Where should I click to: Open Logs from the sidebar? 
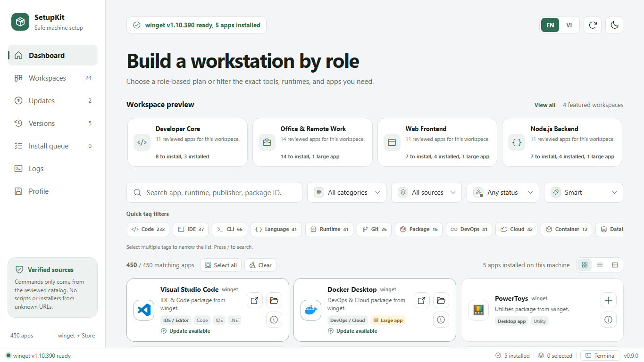tap(53, 168)
